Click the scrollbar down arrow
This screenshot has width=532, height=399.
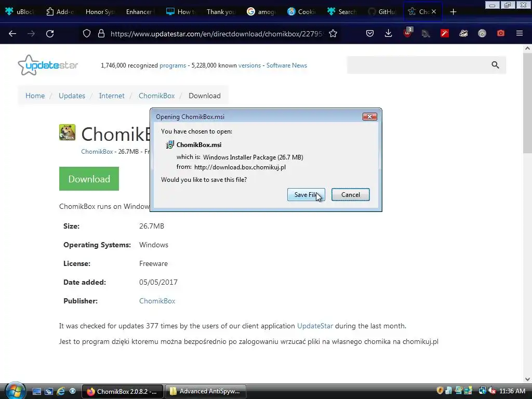click(527, 379)
